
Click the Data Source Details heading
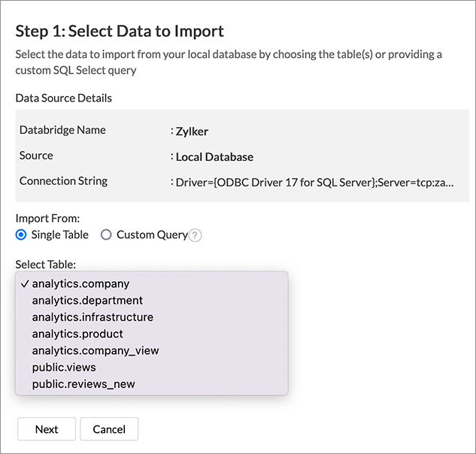click(63, 98)
